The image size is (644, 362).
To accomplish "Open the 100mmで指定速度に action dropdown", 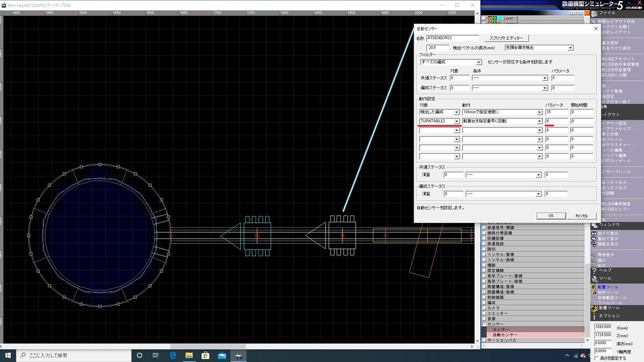I will tap(539, 112).
